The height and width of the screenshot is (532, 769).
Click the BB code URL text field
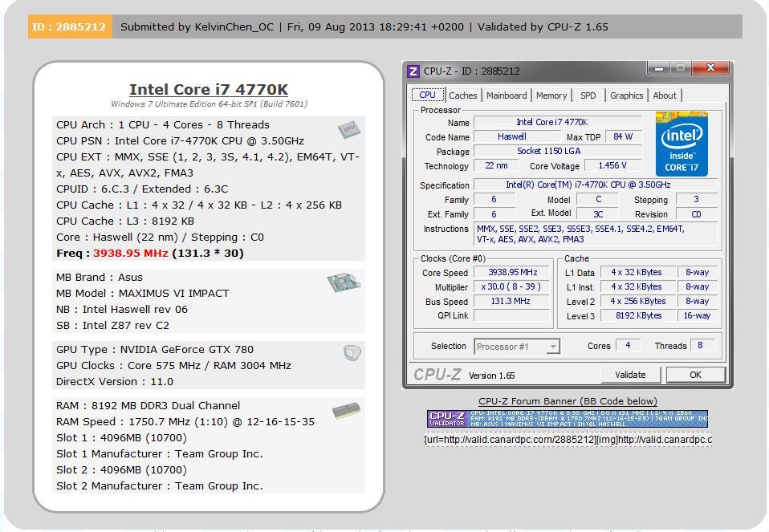pos(568,440)
